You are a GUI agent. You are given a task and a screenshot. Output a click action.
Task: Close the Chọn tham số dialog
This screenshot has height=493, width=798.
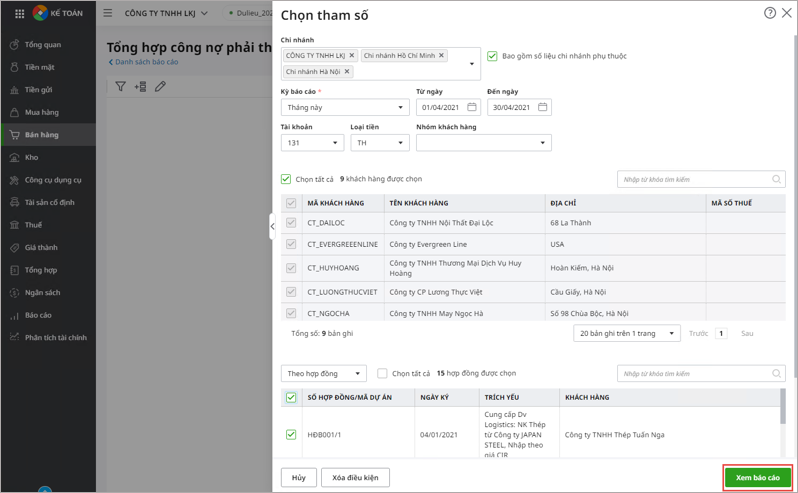[787, 13]
